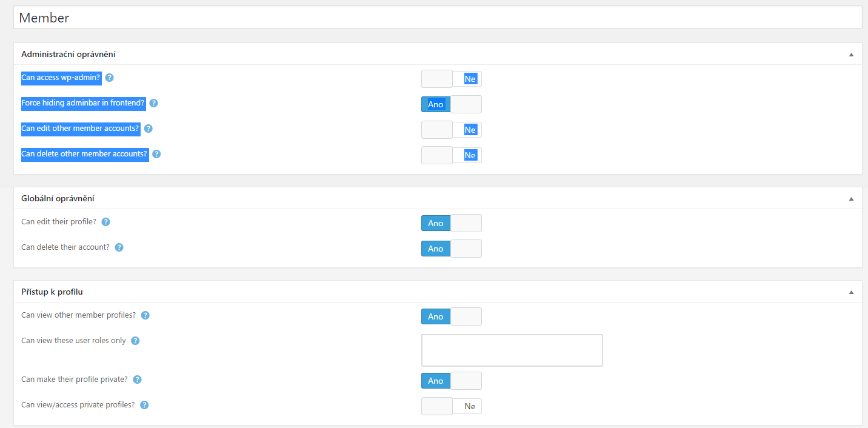Disable "Force hiding adminbar in frontend" switch
Screen dimensions: 868x428
(452, 104)
